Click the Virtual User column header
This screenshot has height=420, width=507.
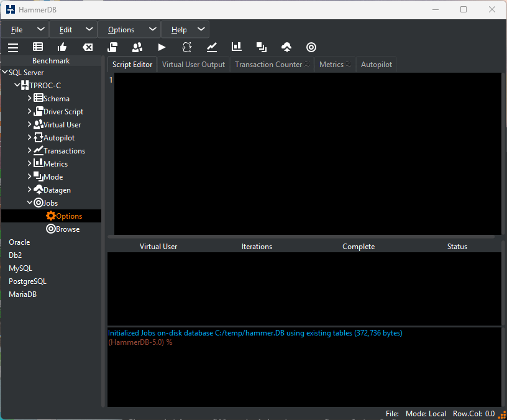[x=158, y=247]
